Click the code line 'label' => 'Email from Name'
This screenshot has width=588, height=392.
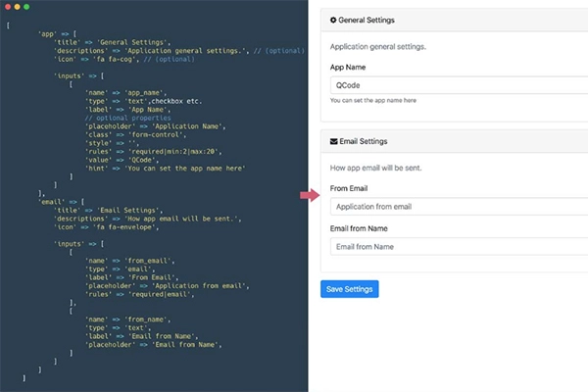tap(142, 336)
